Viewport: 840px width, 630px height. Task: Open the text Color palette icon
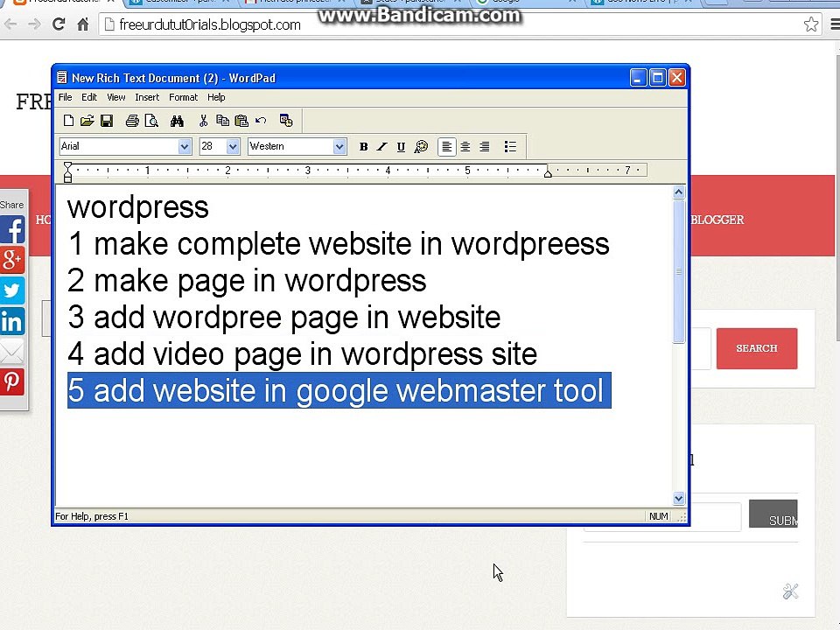[x=421, y=147]
